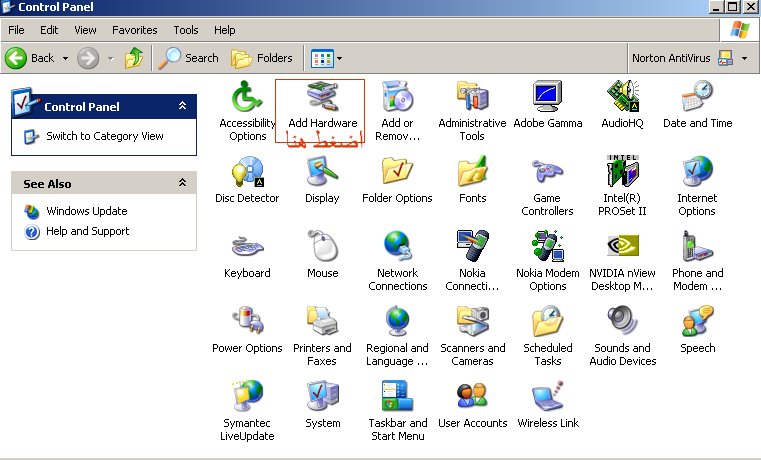Expand the Forward history dropdown arrow

(111, 58)
